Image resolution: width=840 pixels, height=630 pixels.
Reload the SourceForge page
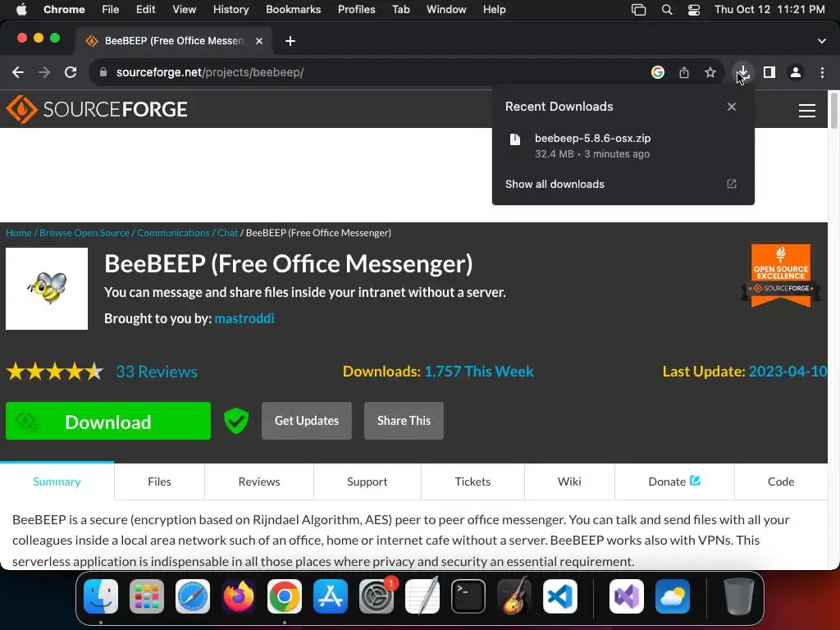(x=71, y=72)
